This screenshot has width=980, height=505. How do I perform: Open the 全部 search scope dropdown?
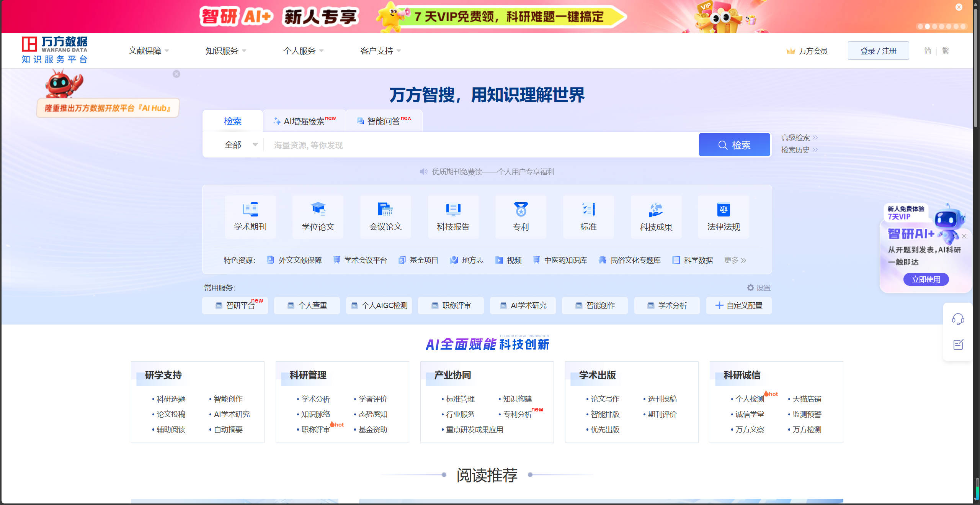tap(241, 145)
